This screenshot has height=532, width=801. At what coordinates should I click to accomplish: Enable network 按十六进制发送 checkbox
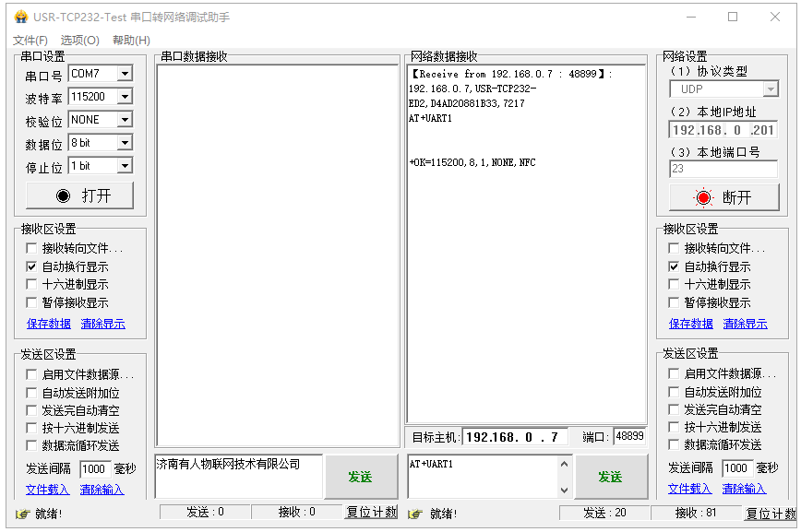(675, 427)
